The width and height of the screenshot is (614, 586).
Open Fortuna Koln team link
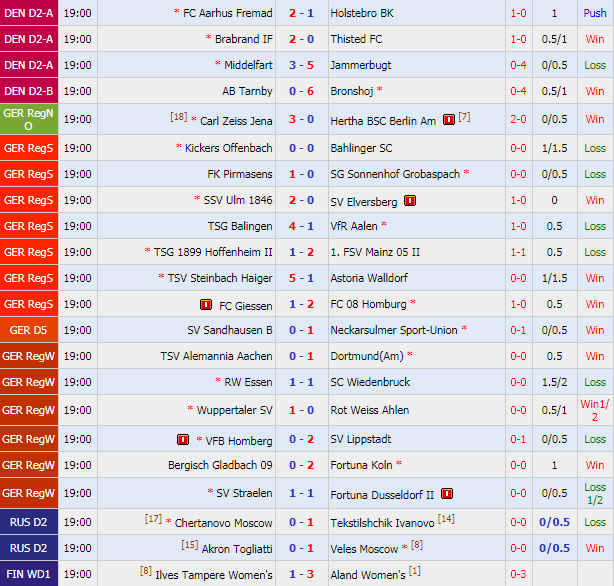point(361,465)
